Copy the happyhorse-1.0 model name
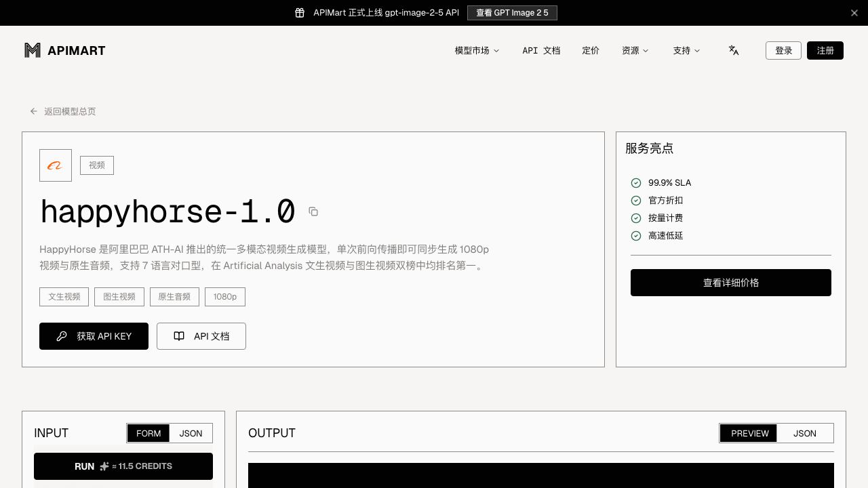This screenshot has height=488, width=868. pos(313,211)
